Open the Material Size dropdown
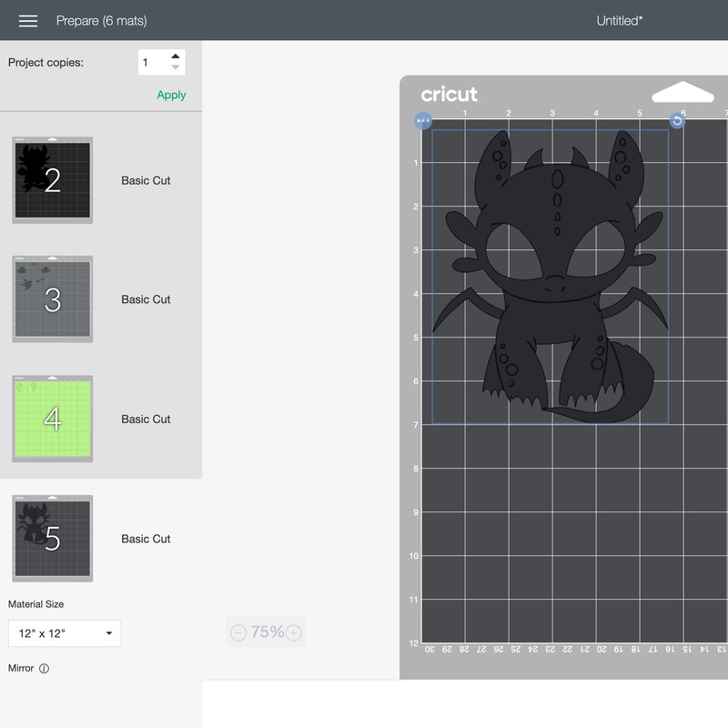Viewport: 728px width, 728px height. tap(64, 633)
